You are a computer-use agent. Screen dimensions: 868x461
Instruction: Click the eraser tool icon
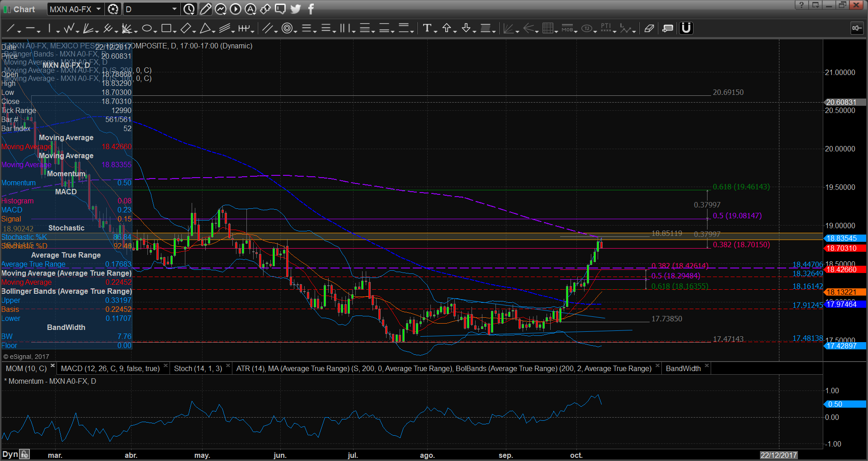(649, 28)
